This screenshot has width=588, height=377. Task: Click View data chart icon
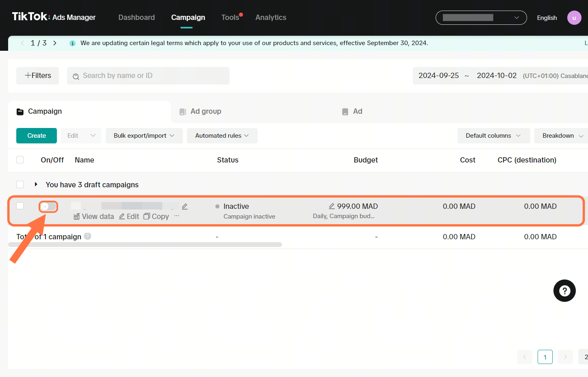[x=76, y=217]
